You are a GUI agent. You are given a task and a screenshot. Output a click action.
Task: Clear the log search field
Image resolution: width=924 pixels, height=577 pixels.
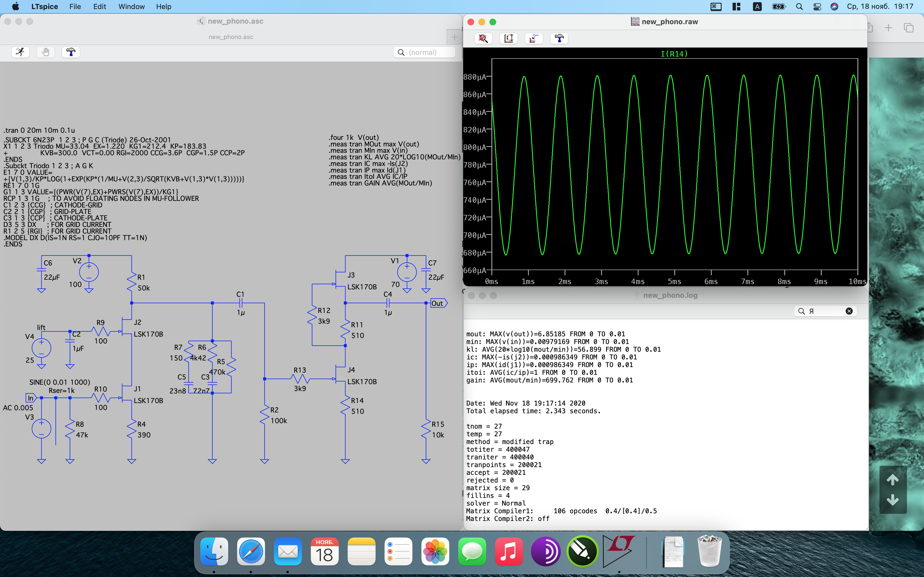tap(849, 311)
